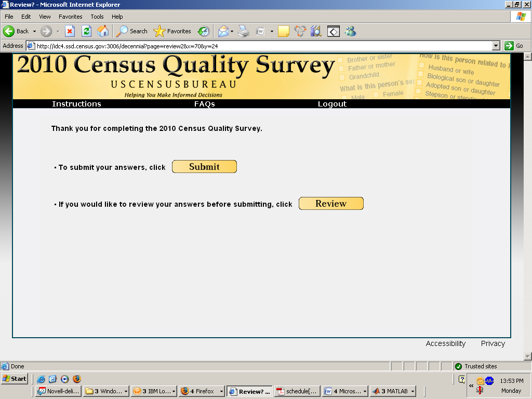Screen dimensions: 532x399
Task: Open the Tools menu
Action: pyautogui.click(x=97, y=17)
